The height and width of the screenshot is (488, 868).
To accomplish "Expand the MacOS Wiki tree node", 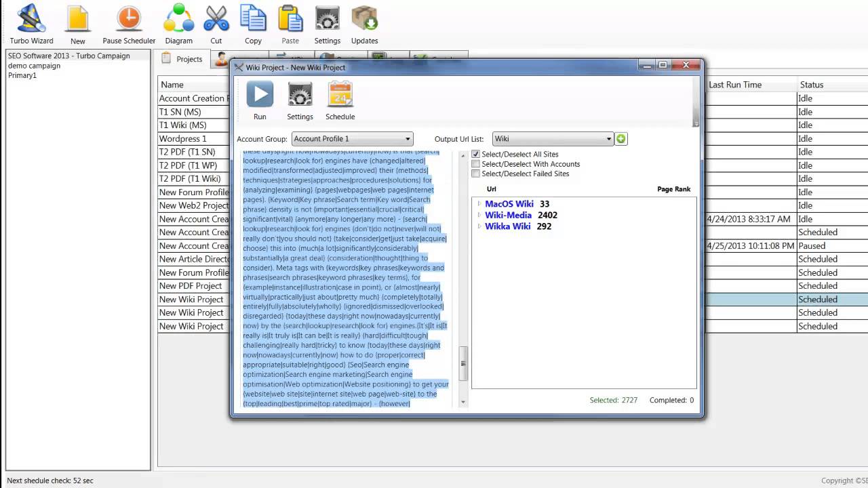I will [479, 204].
